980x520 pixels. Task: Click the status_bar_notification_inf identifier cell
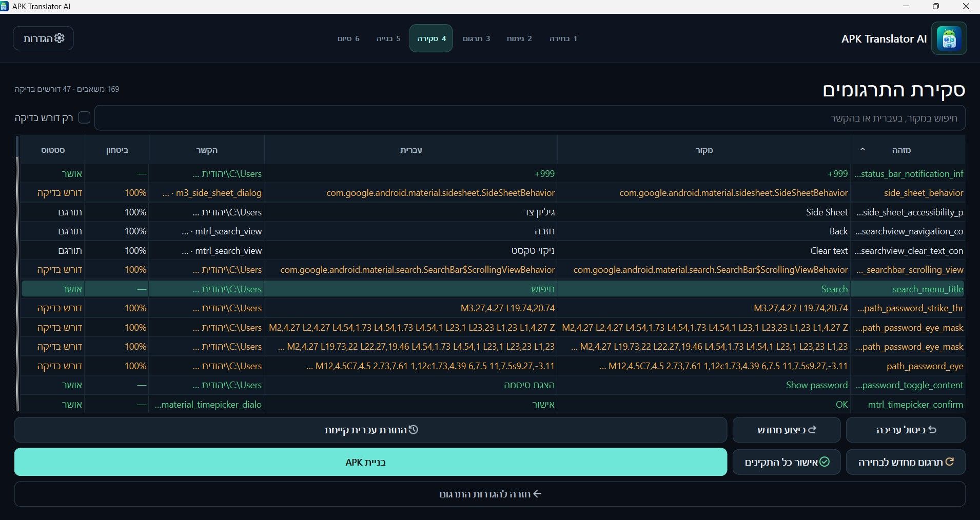[x=909, y=174]
